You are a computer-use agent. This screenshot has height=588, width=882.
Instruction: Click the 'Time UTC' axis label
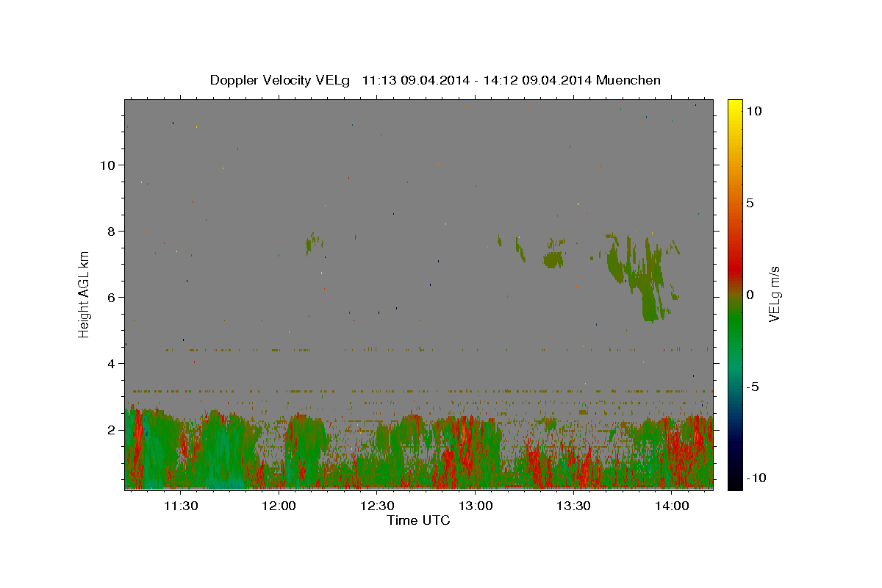(x=418, y=520)
